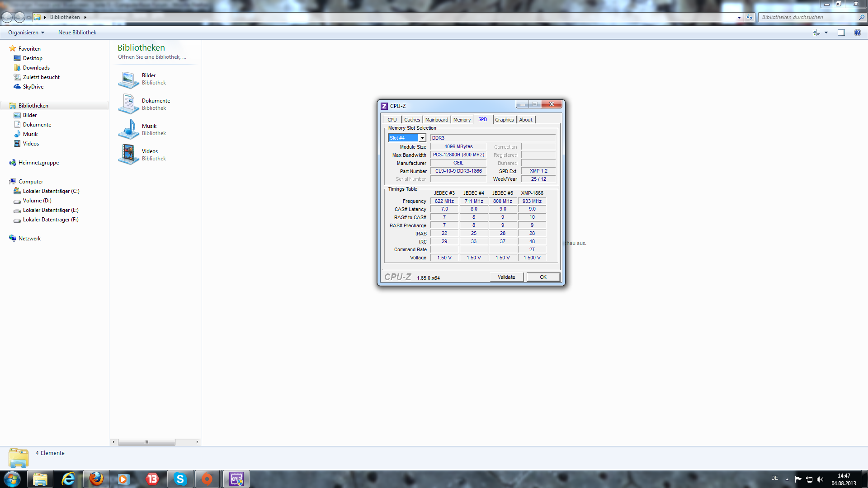868x488 pixels.
Task: Click the Part Number field CL9-10-9 DDR3-1866
Action: pyautogui.click(x=458, y=171)
